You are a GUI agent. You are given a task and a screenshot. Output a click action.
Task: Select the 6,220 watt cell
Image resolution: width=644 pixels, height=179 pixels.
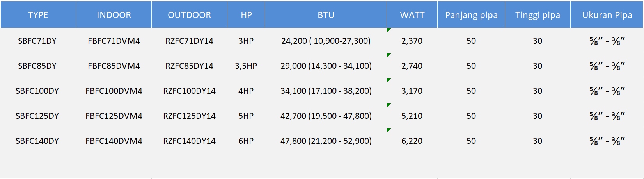(412, 141)
